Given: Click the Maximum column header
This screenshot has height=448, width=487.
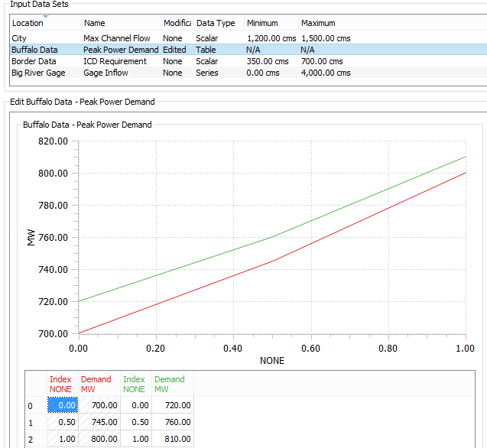Looking at the screenshot, I should click(318, 23).
